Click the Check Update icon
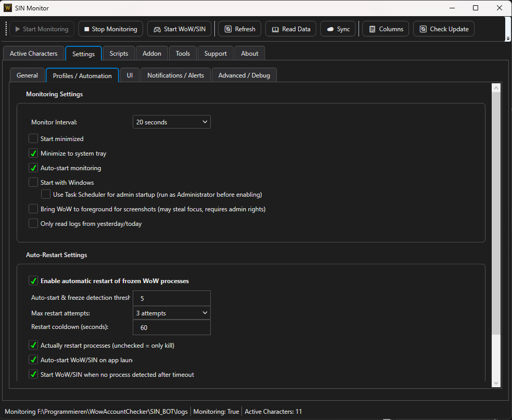512x420 pixels. click(423, 29)
